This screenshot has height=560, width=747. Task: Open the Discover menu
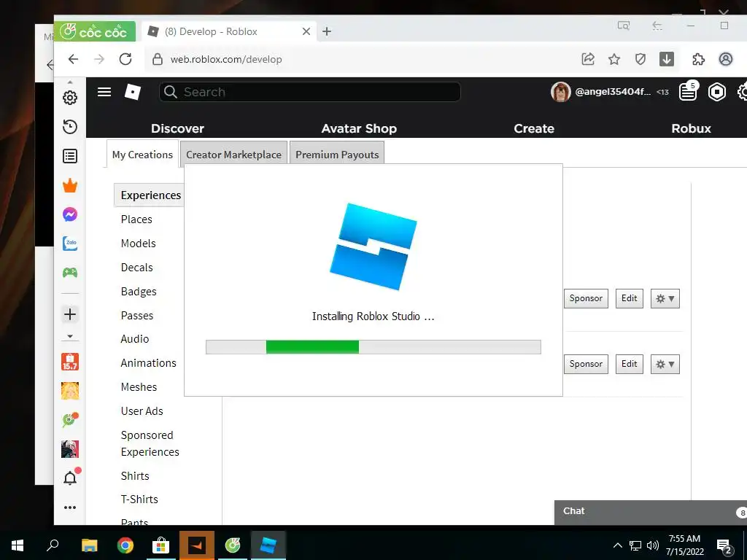[x=178, y=128]
